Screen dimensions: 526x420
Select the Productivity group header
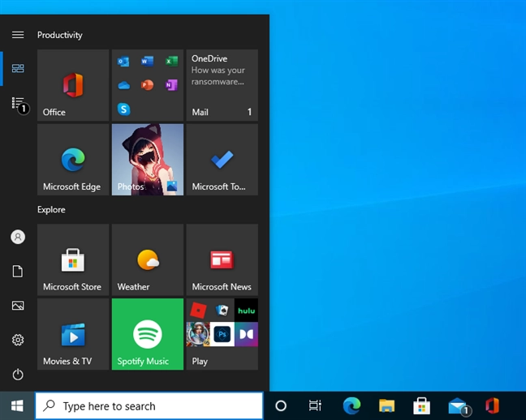tap(60, 35)
